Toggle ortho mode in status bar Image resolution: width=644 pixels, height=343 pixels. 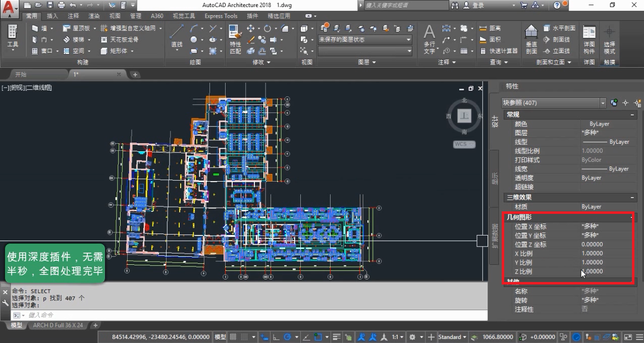pyautogui.click(x=277, y=337)
